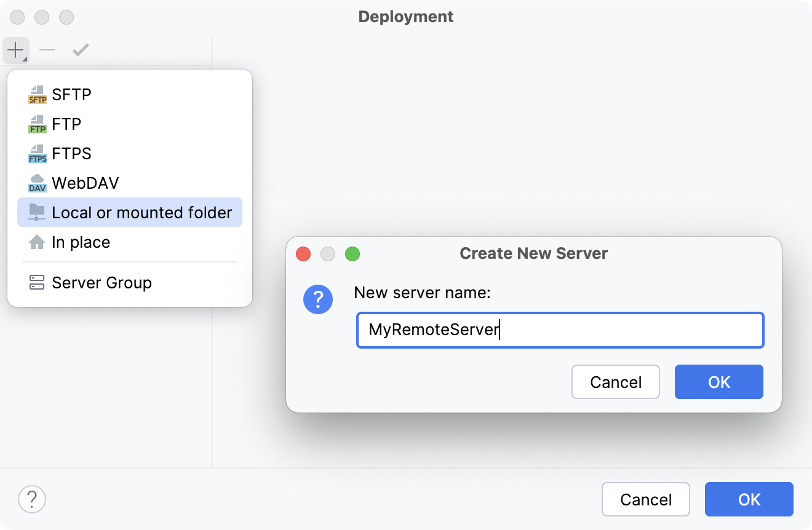Click the remove server minus icon
Viewport: 812px width, 530px height.
click(47, 50)
